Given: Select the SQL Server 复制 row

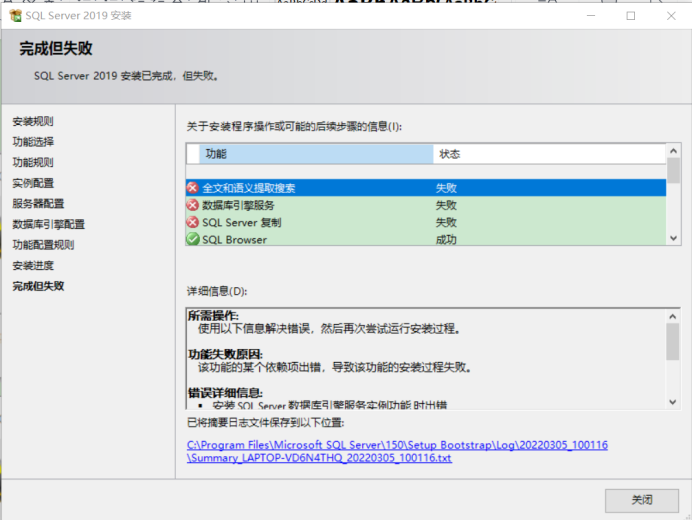Looking at the screenshot, I should [426, 222].
